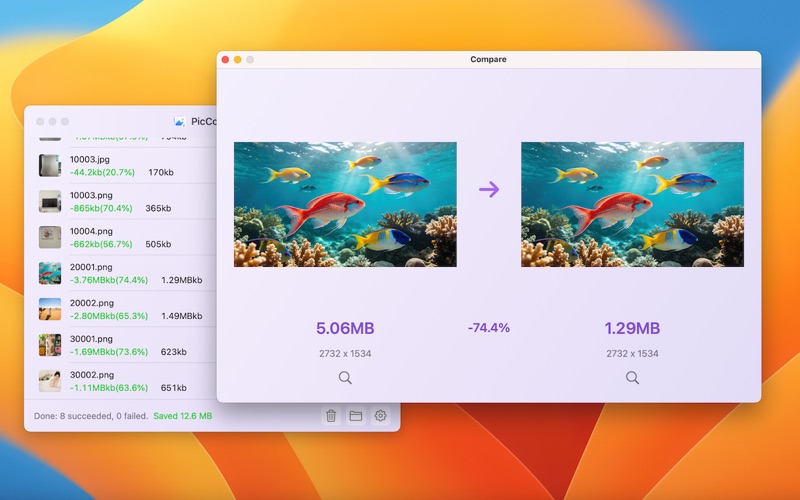The image size is (800, 500).
Task: Select the 10003.jpg thumbnail
Action: 50,165
